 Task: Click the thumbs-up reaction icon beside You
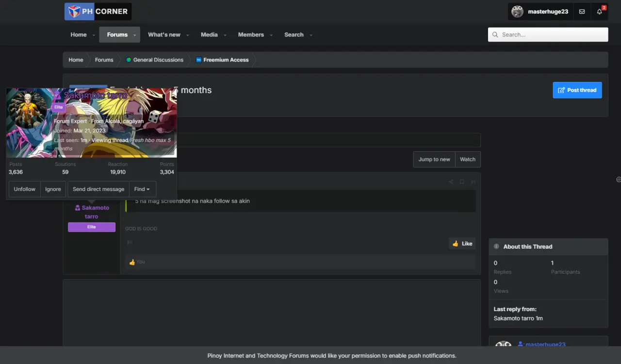132,262
